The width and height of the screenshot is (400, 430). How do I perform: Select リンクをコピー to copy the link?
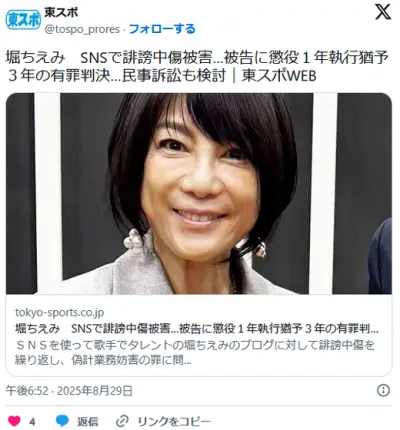[174, 422]
